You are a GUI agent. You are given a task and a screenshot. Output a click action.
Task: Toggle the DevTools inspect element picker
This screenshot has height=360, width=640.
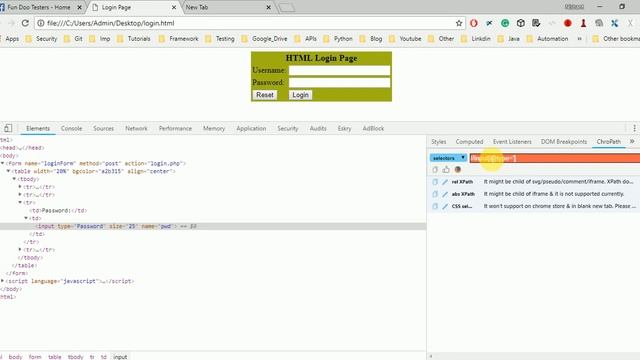click(x=8, y=128)
